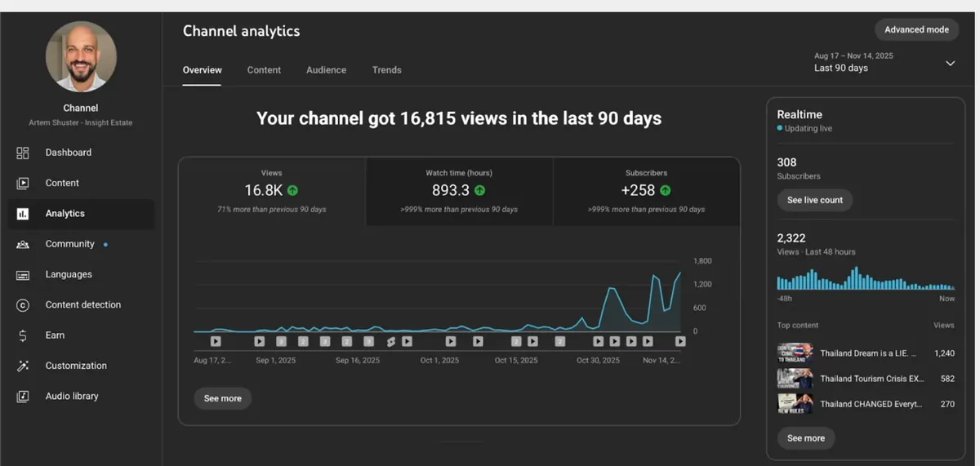980x466 pixels.
Task: Click the 308 subscribers count
Action: click(x=786, y=162)
